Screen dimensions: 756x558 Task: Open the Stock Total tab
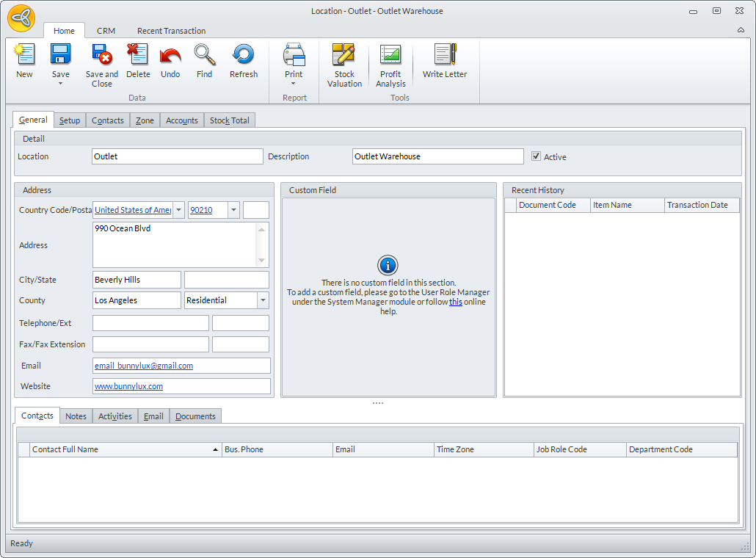pos(229,120)
